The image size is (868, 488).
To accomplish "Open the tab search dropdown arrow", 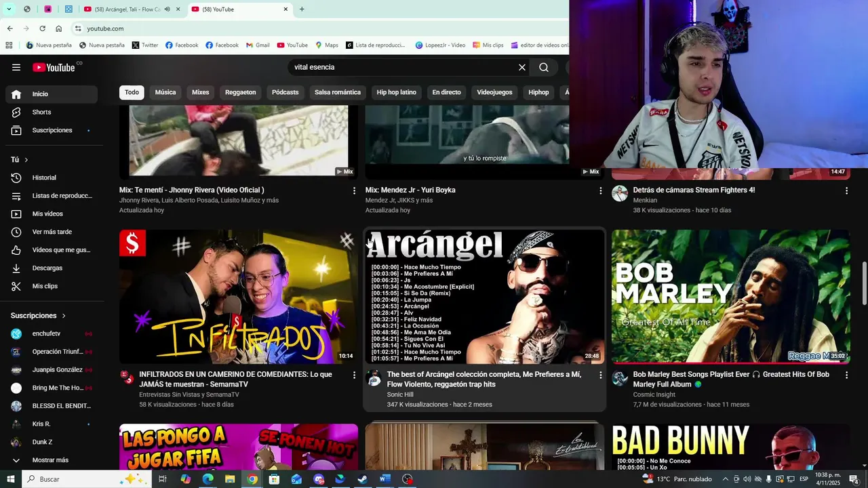I will click(x=9, y=9).
